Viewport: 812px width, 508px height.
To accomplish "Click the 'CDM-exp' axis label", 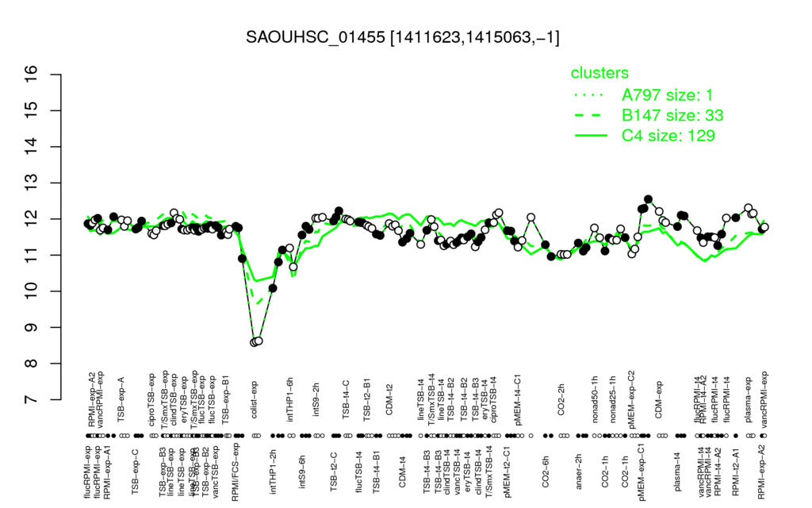I will tap(659, 400).
